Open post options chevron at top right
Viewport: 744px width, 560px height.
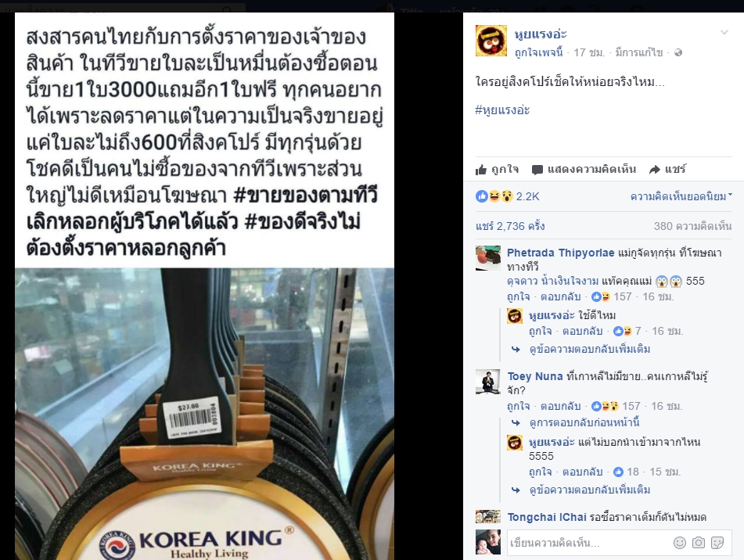724,32
